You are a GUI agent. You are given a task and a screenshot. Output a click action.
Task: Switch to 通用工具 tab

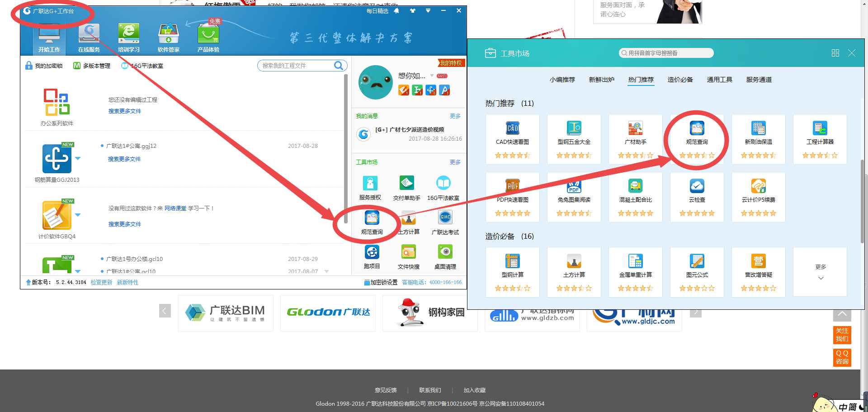tap(720, 80)
